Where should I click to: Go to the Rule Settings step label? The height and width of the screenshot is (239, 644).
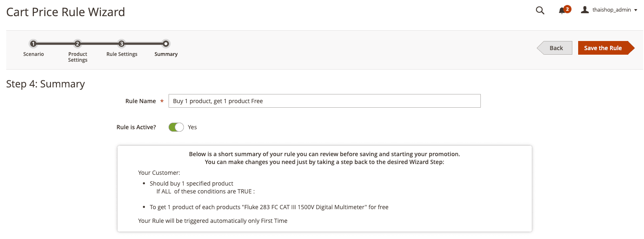coord(122,54)
